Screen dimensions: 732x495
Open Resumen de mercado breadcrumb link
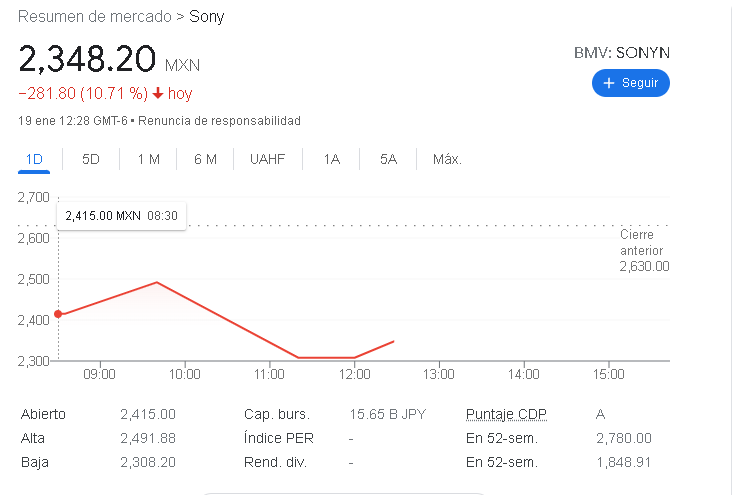pos(94,17)
